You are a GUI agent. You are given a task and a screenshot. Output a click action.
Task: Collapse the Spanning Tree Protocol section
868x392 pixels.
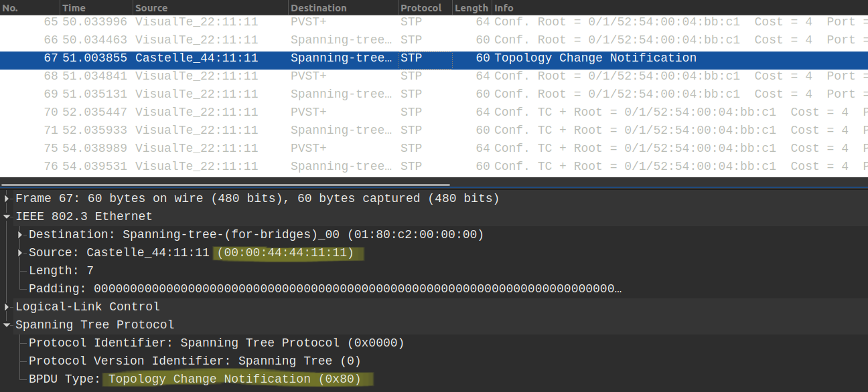tap(7, 325)
